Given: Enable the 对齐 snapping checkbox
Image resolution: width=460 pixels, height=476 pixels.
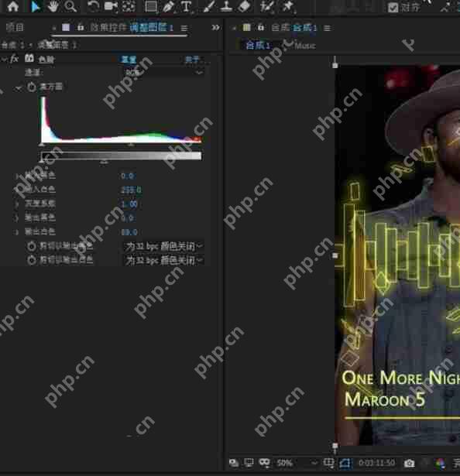Looking at the screenshot, I should [x=393, y=7].
